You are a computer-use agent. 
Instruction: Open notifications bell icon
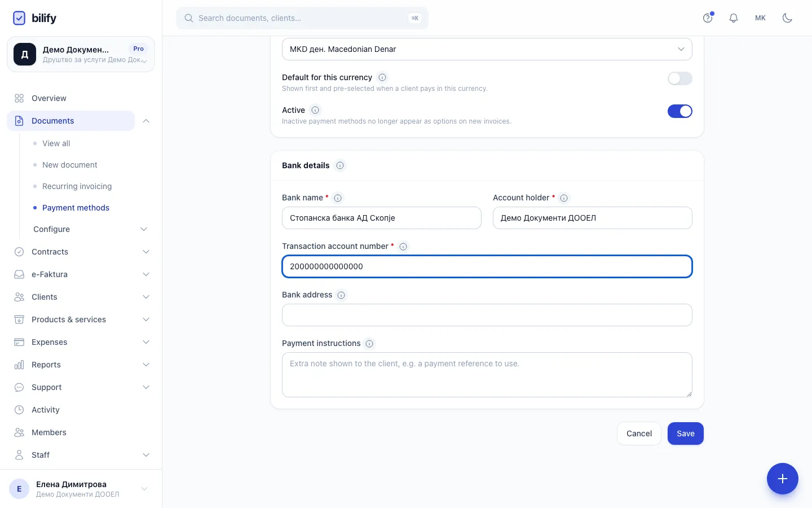tap(734, 18)
